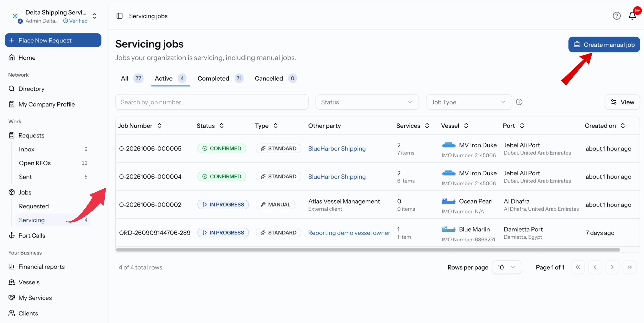Toggle the sidebar panel icon
The height and width of the screenshot is (323, 644).
(120, 16)
